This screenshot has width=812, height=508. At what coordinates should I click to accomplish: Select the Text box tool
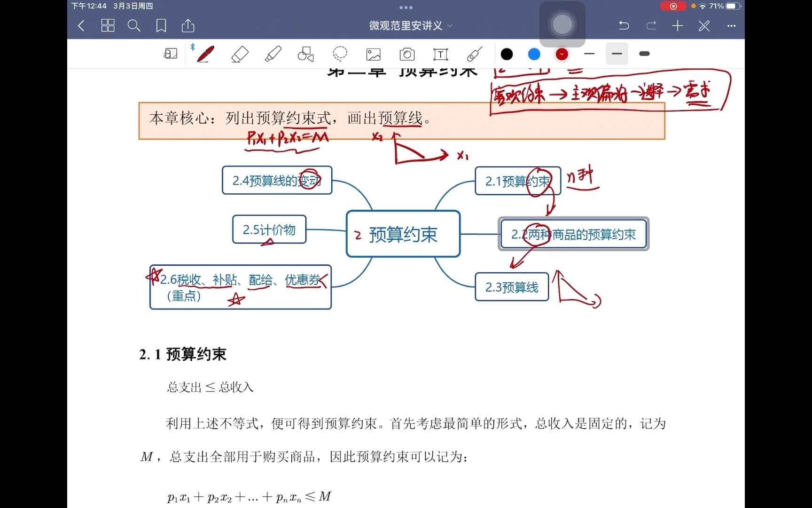click(440, 55)
